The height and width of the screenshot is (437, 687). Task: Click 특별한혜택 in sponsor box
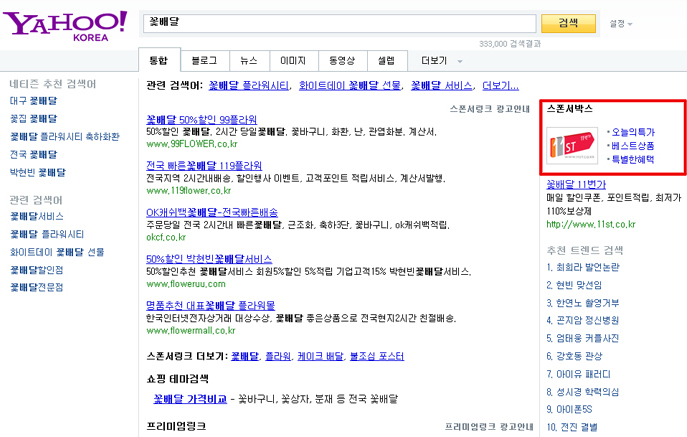click(x=633, y=160)
